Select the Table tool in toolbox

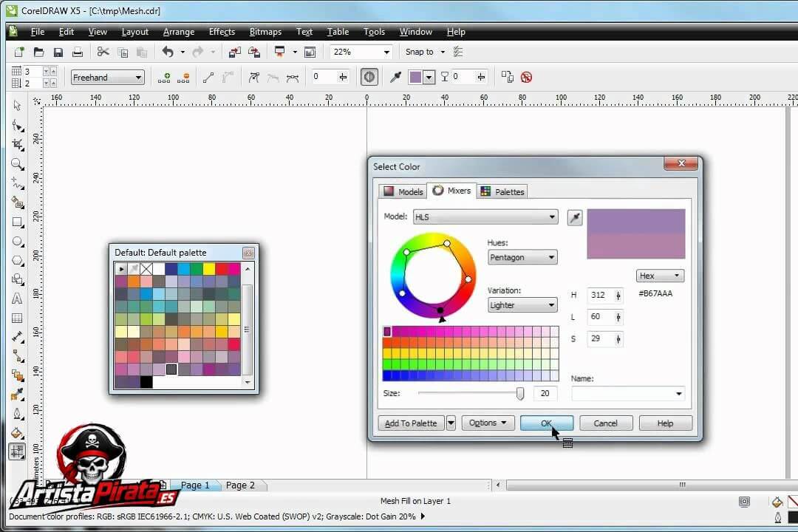(x=17, y=318)
